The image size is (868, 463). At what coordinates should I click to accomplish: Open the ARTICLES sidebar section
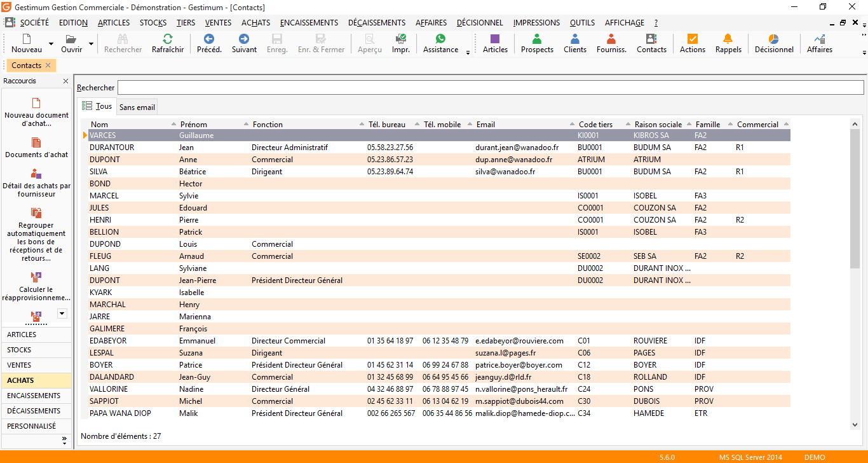36,335
